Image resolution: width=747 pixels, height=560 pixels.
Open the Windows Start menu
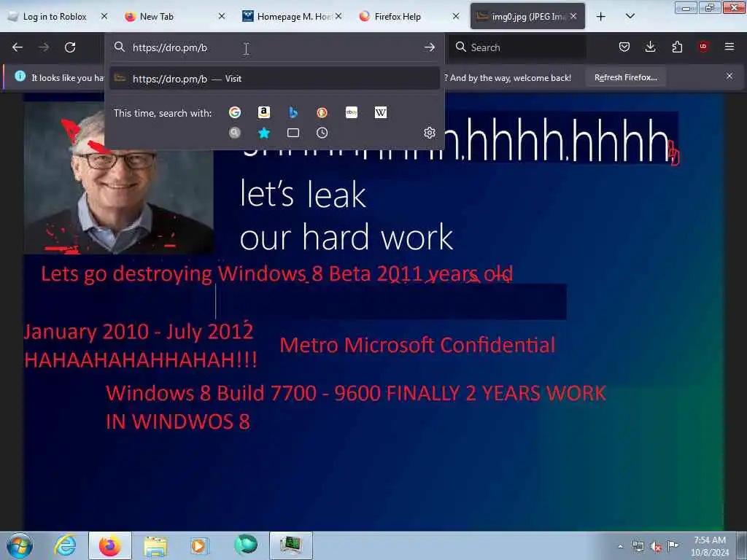coord(20,545)
